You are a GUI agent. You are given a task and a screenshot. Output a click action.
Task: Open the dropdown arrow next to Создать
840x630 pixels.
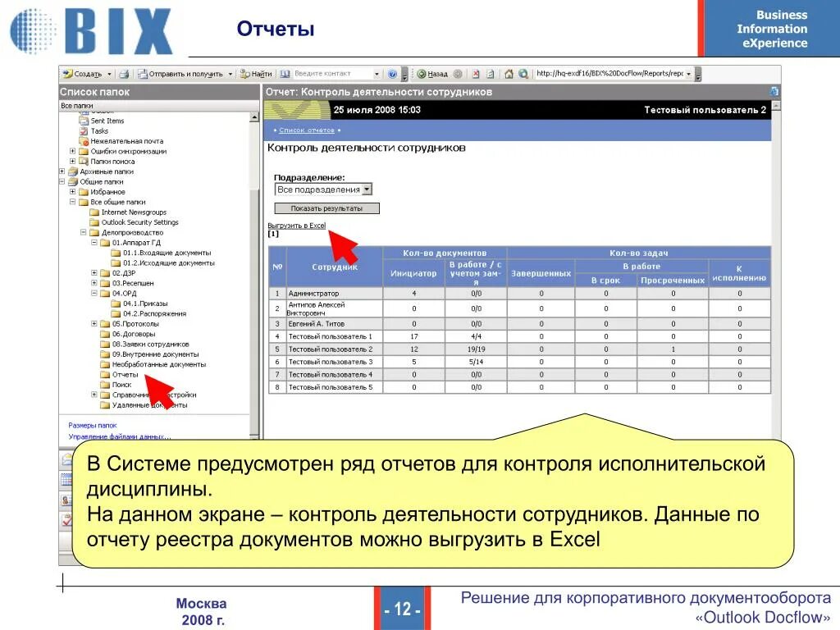pyautogui.click(x=109, y=74)
